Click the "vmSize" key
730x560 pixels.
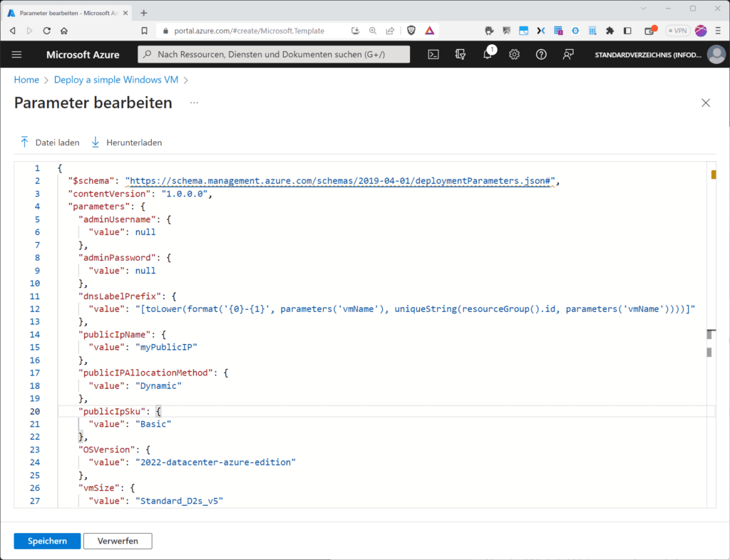pos(99,488)
